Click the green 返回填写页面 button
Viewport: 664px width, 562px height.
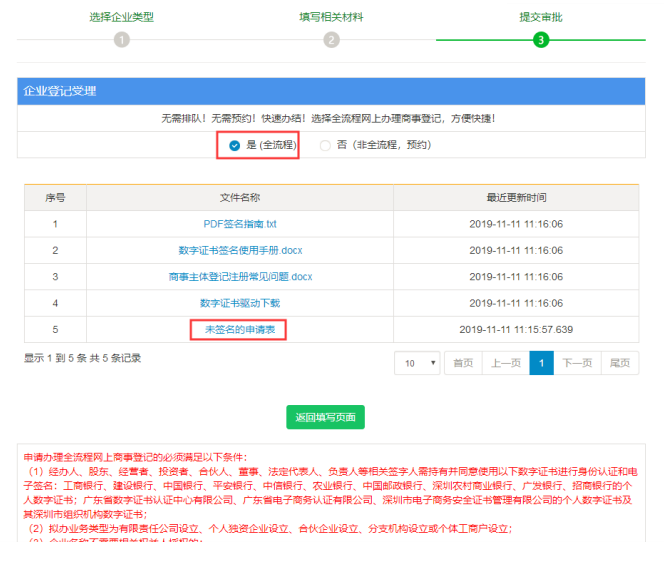(x=324, y=418)
